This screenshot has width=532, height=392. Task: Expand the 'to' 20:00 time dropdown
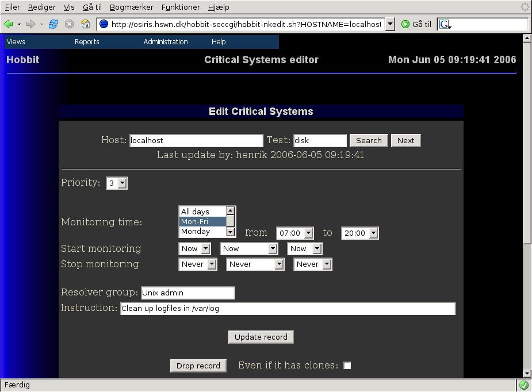click(x=360, y=233)
